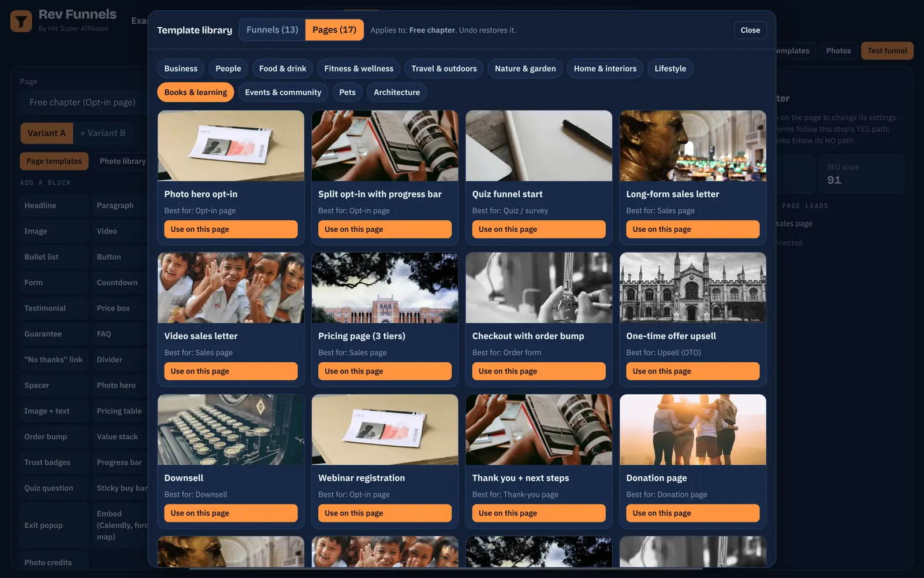
Task: Deselect the Books & learning filter
Action: pos(195,92)
